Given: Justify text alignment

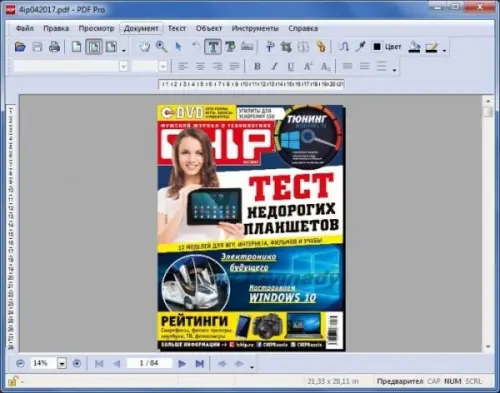Looking at the screenshot, I should [x=234, y=66].
